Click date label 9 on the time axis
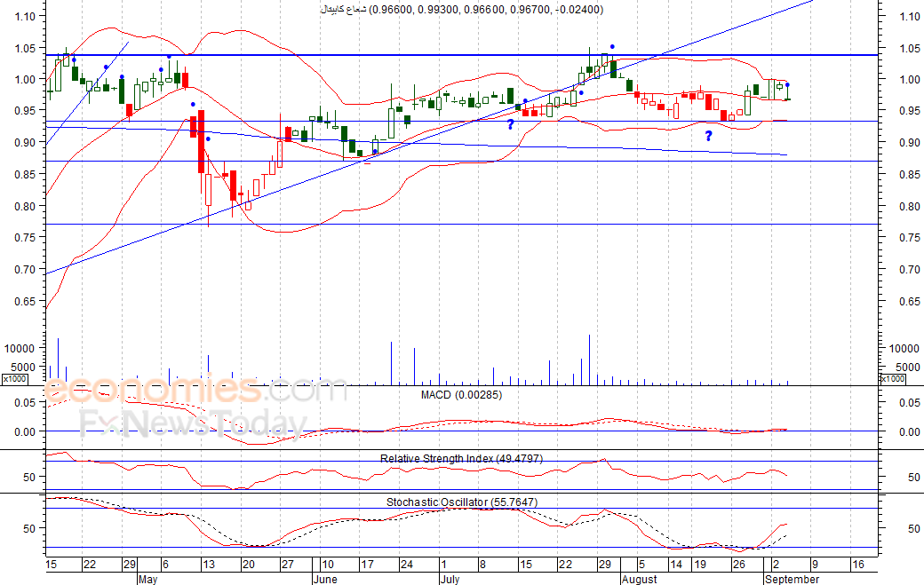The height and width of the screenshot is (585, 924). (815, 565)
